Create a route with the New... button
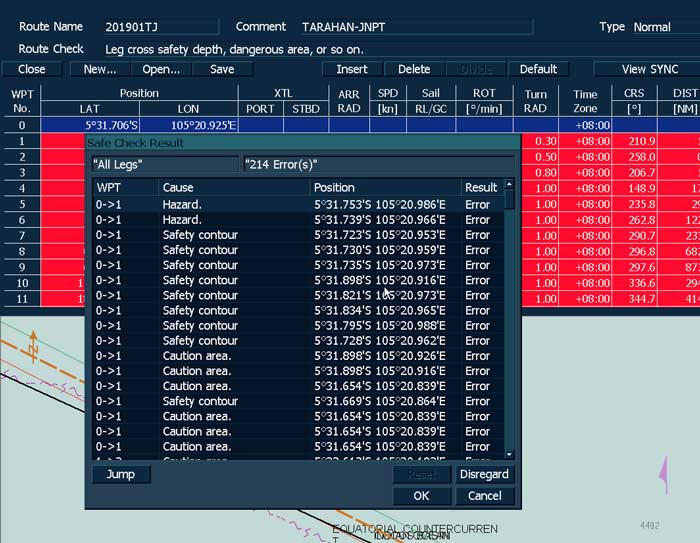700x543 pixels. point(100,69)
